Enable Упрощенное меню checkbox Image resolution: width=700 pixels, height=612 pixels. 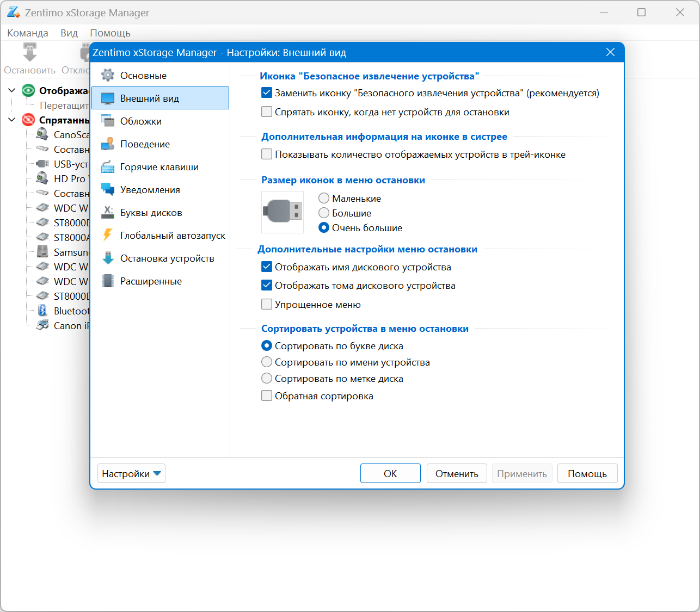[x=267, y=305]
